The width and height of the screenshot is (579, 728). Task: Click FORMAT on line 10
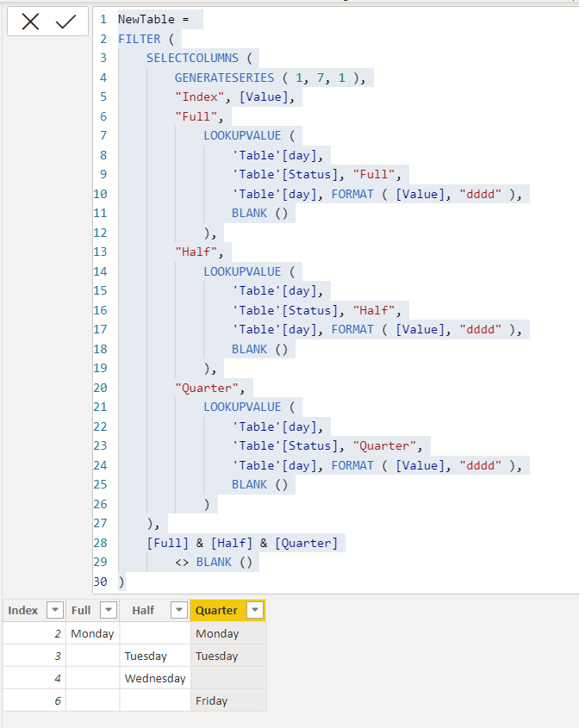[352, 194]
